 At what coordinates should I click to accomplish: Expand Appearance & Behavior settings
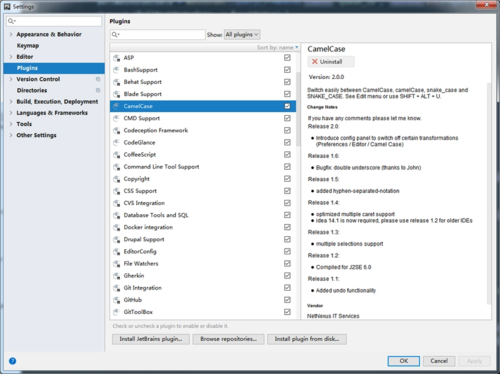11,34
